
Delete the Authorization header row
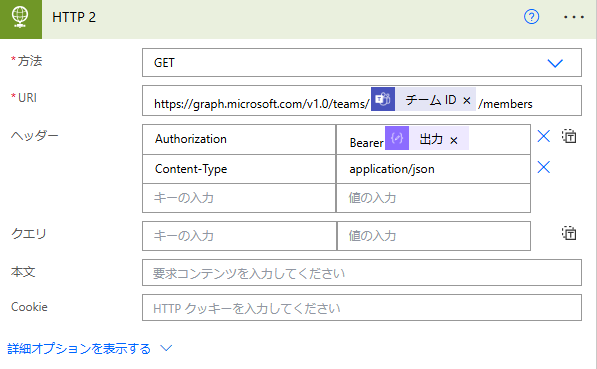coord(544,136)
